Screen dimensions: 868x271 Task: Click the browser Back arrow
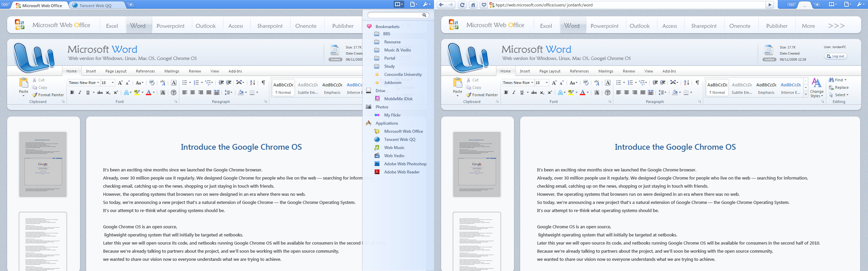click(x=441, y=5)
